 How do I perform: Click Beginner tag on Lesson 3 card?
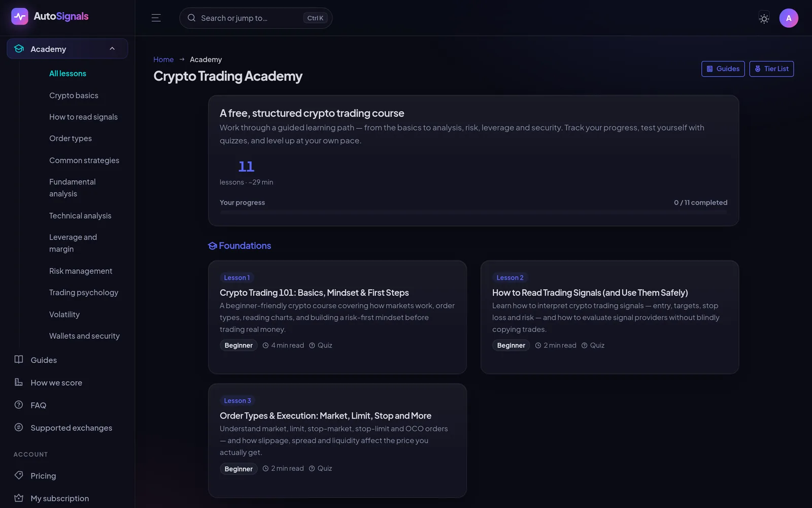[239, 469]
